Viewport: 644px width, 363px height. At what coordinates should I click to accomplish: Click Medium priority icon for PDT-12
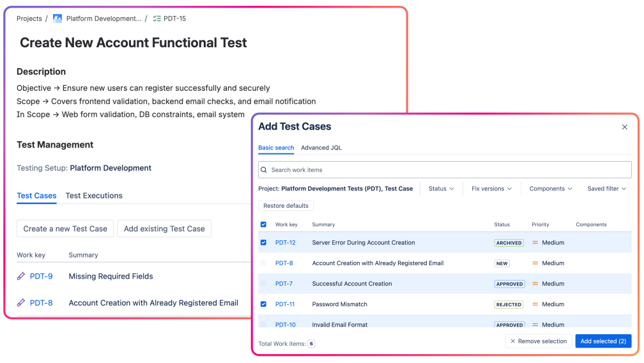point(535,243)
